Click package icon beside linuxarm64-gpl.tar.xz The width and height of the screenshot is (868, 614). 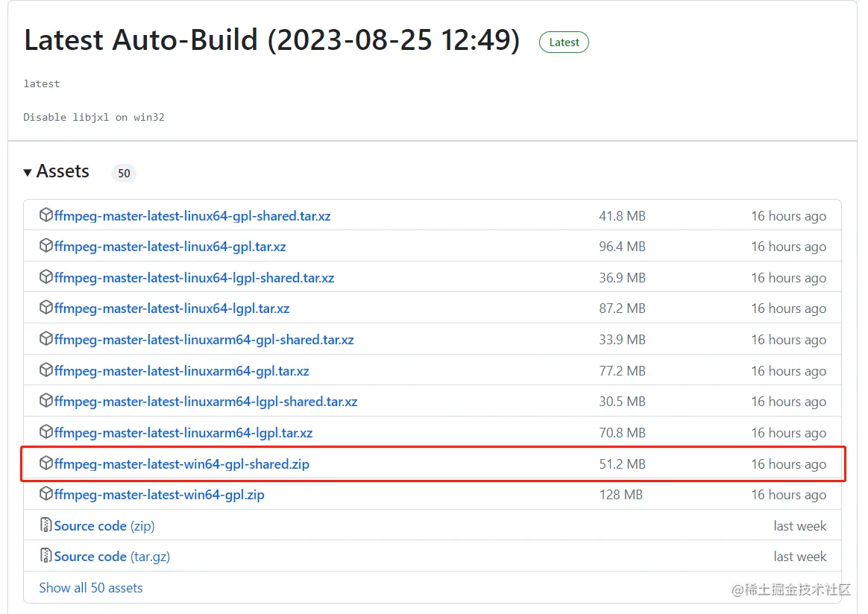46,370
